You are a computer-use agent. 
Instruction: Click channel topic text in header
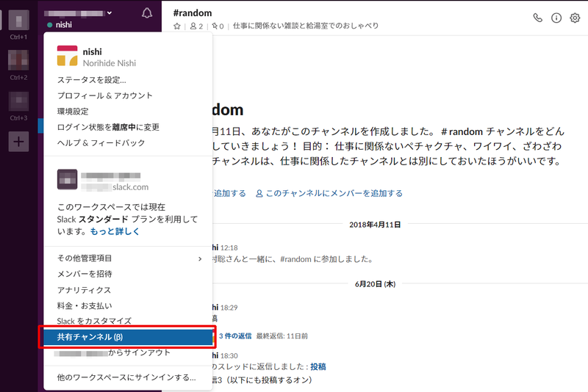(x=306, y=26)
